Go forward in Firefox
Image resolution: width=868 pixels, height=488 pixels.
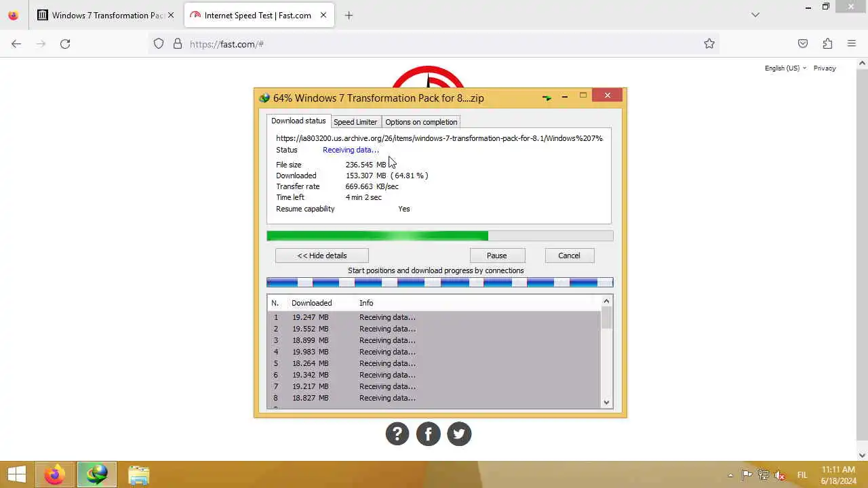[x=41, y=43]
